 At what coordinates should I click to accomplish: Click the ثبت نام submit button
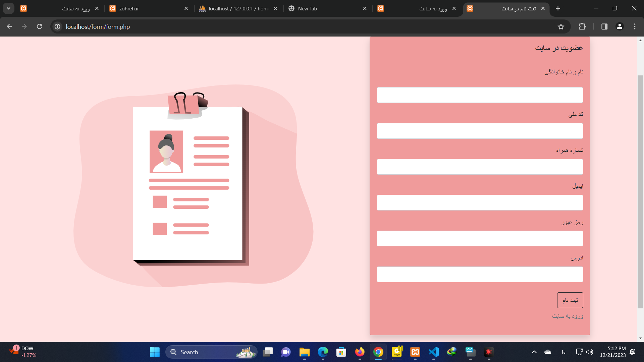[x=570, y=300]
